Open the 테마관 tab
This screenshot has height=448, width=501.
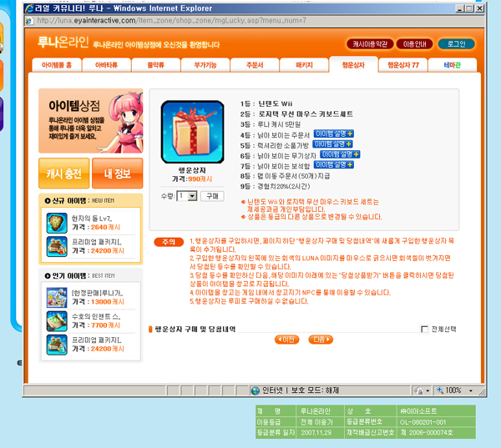click(453, 65)
